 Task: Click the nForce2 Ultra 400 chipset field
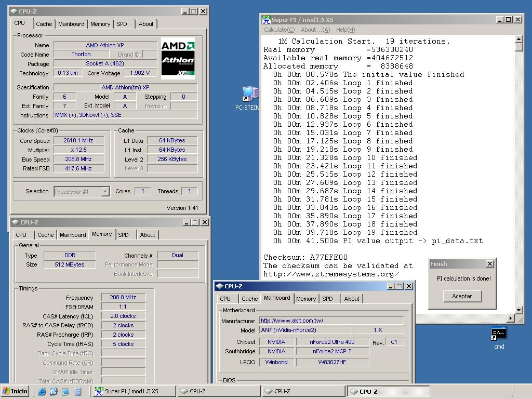click(332, 342)
